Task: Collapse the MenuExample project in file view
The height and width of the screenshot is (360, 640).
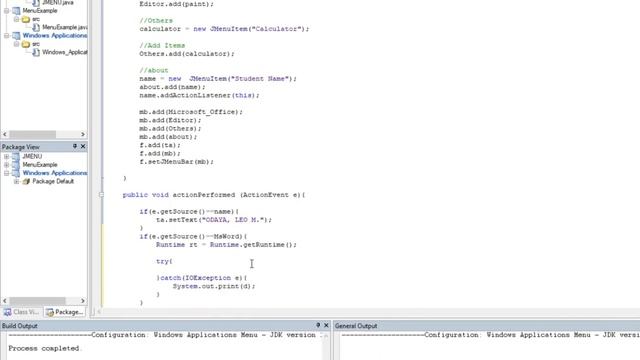Action: point(7,11)
